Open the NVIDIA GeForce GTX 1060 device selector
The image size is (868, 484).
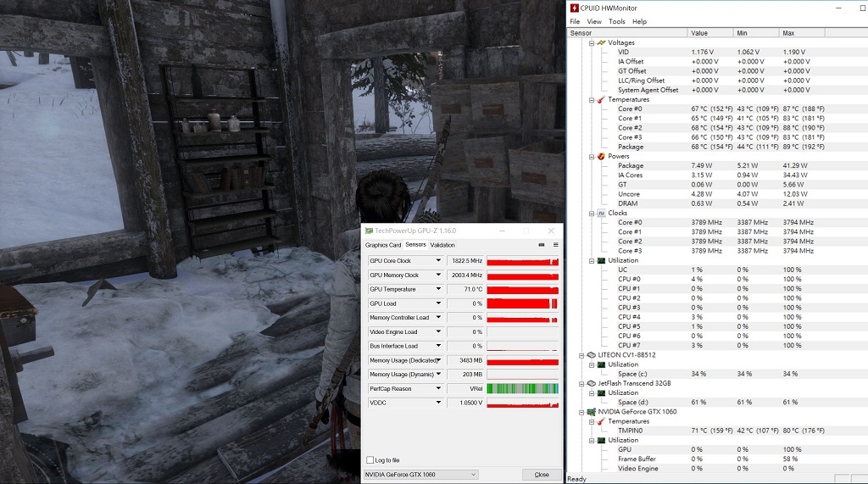pos(420,475)
